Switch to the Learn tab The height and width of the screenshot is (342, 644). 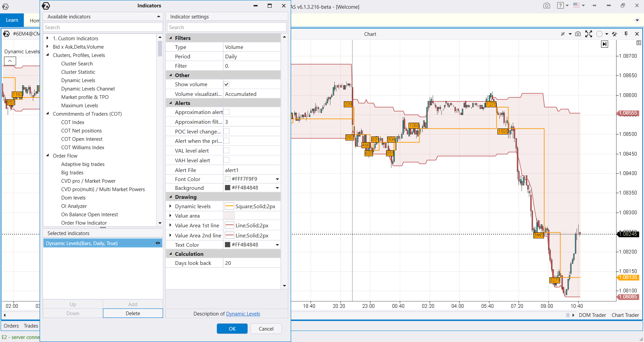pos(12,20)
